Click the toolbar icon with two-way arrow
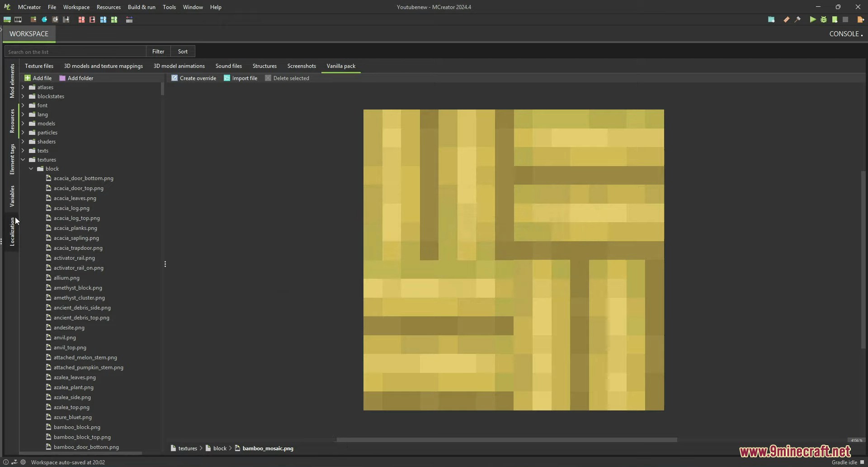868x467 pixels. [129, 19]
